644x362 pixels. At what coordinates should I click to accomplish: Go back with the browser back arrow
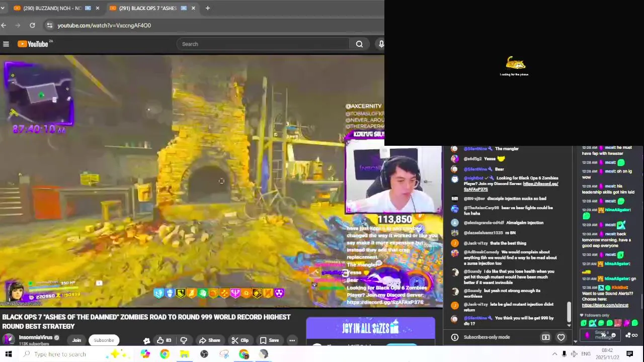coord(4,25)
